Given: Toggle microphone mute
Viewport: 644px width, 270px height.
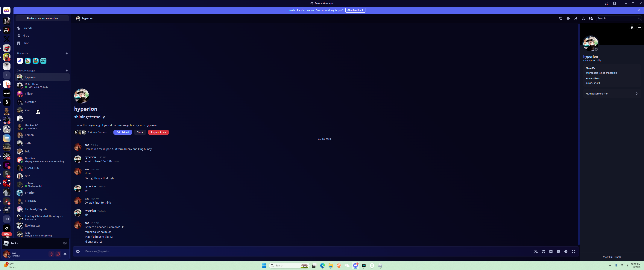Looking at the screenshot, I should (x=51, y=254).
